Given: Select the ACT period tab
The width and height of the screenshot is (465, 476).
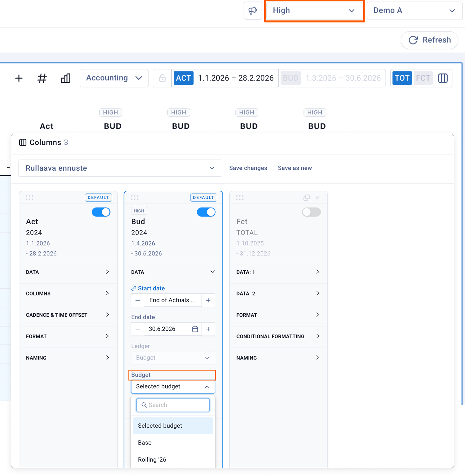Looking at the screenshot, I should tap(183, 78).
